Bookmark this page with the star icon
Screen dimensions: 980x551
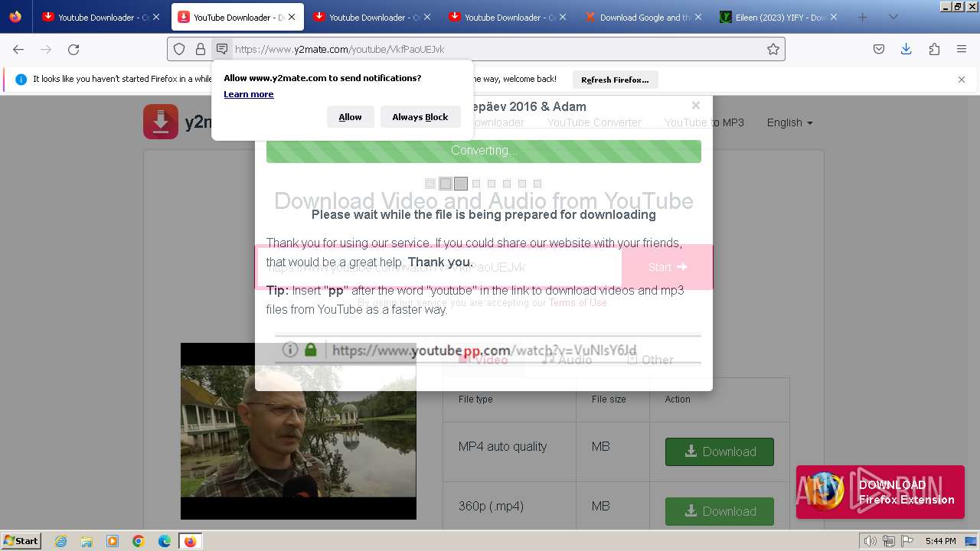773,49
